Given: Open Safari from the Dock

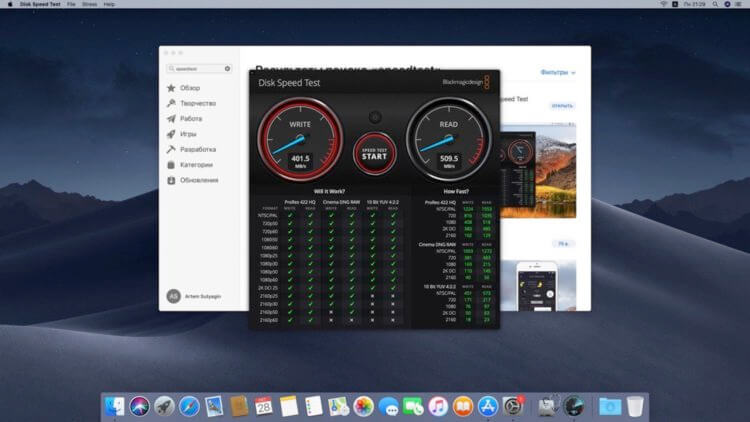Looking at the screenshot, I should coord(189,407).
